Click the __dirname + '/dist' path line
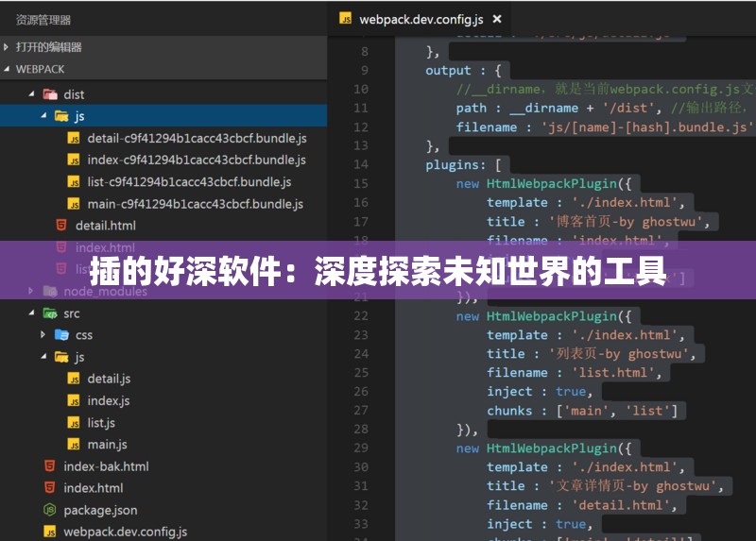Image resolution: width=756 pixels, height=541 pixels. [559, 108]
